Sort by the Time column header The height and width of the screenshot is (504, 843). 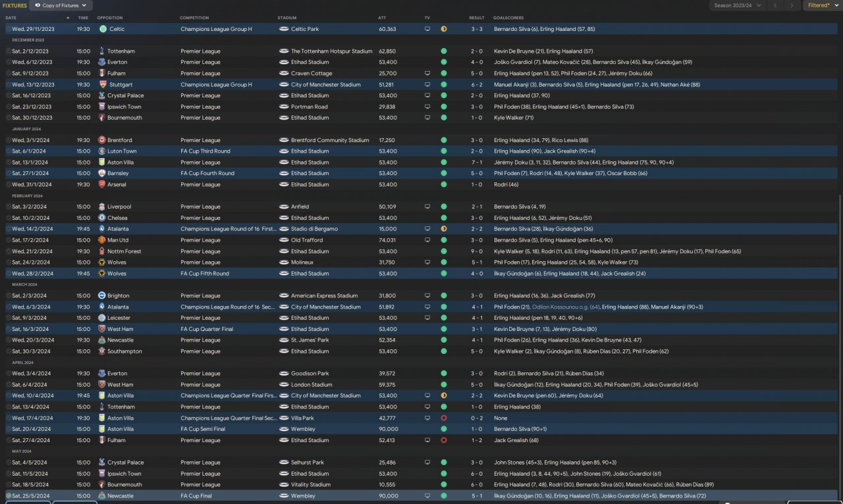coord(83,18)
